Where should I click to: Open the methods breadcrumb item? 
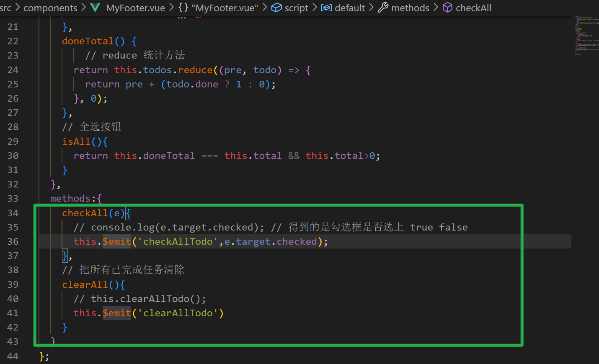coord(410,8)
